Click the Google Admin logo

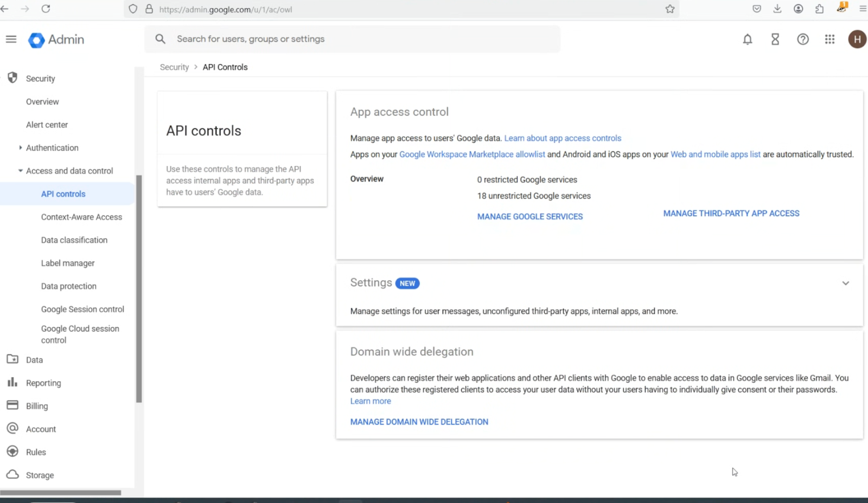pyautogui.click(x=56, y=40)
